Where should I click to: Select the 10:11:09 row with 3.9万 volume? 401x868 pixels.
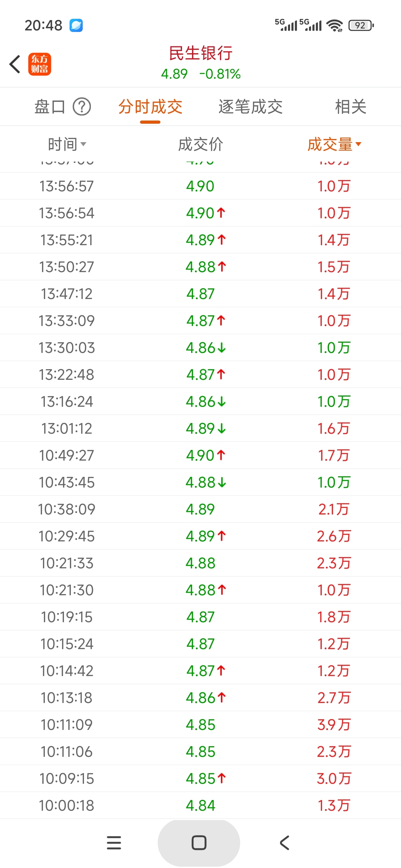point(200,725)
